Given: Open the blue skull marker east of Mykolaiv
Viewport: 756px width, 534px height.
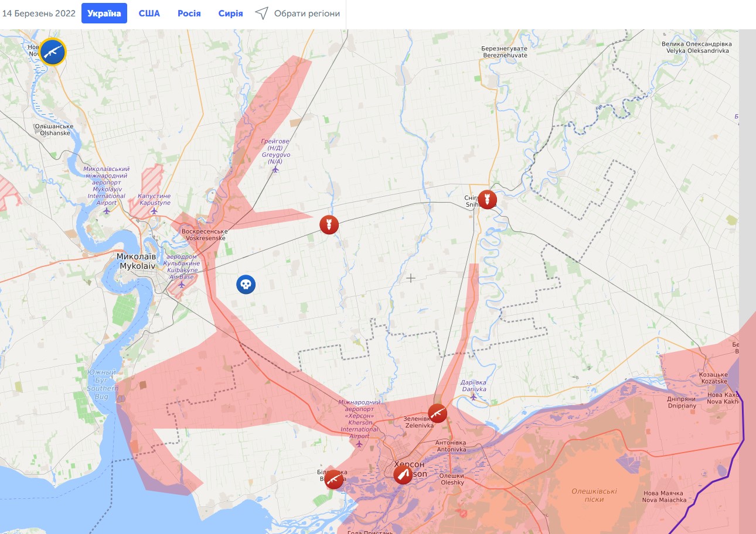Looking at the screenshot, I should [246, 285].
